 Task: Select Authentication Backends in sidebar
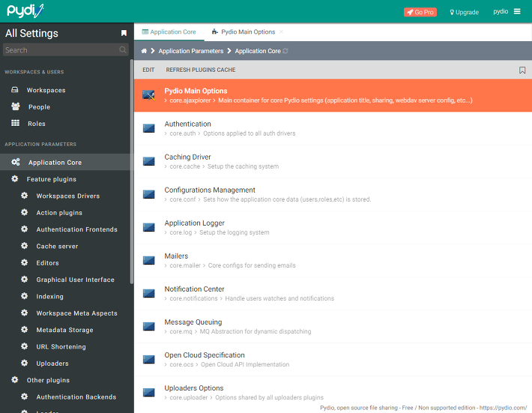click(x=76, y=397)
